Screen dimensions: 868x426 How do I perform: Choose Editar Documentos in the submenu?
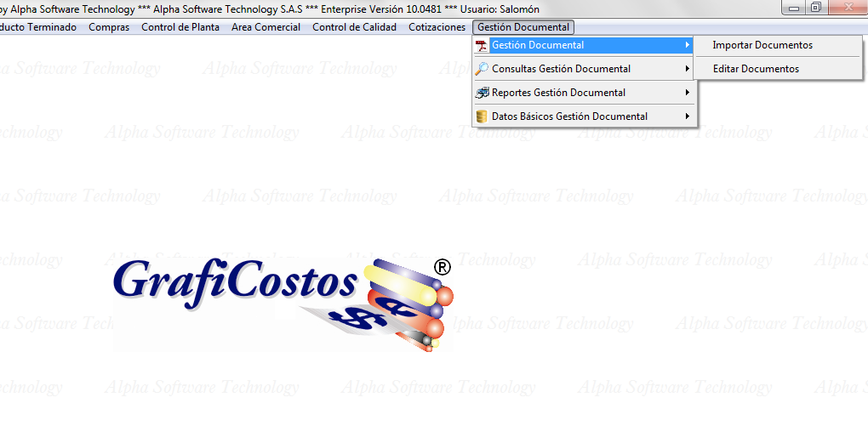tap(756, 69)
